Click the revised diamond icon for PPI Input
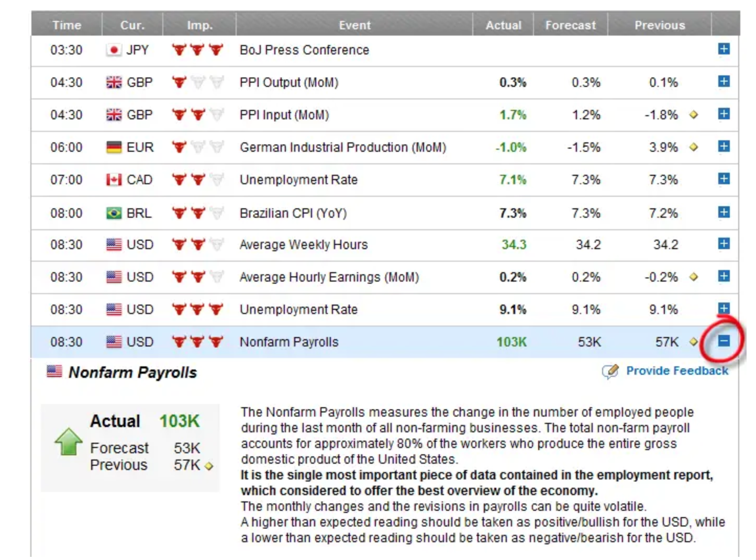756x560 pixels. click(x=694, y=115)
